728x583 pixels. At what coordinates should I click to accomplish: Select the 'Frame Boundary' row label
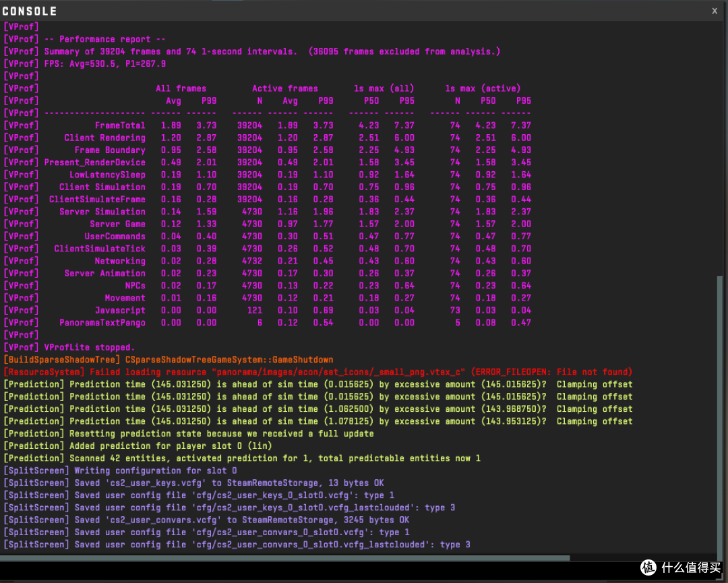(110, 150)
